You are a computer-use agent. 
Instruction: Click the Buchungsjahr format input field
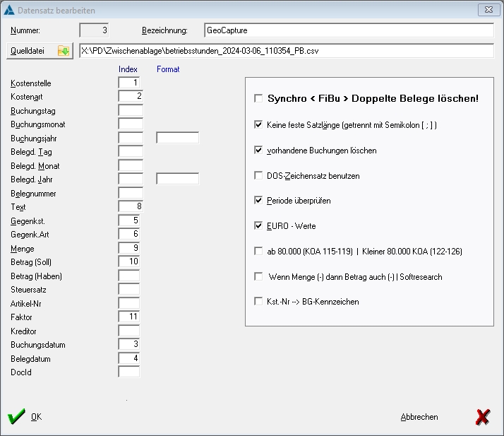(177, 138)
